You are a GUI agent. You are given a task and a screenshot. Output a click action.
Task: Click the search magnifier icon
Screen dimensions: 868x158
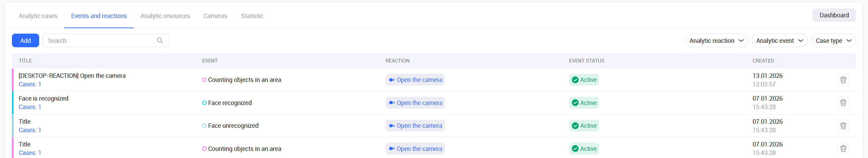click(x=160, y=40)
